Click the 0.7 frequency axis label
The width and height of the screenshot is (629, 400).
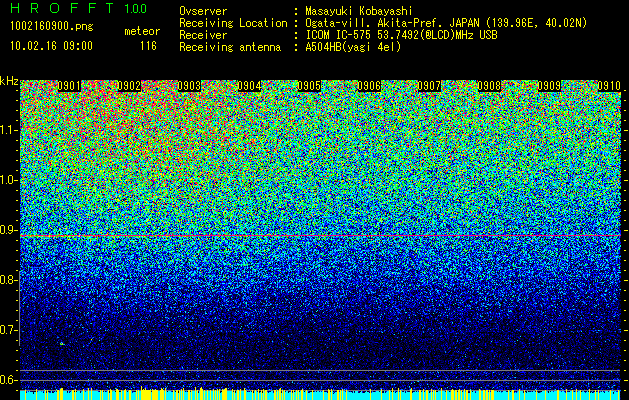[x=9, y=330]
